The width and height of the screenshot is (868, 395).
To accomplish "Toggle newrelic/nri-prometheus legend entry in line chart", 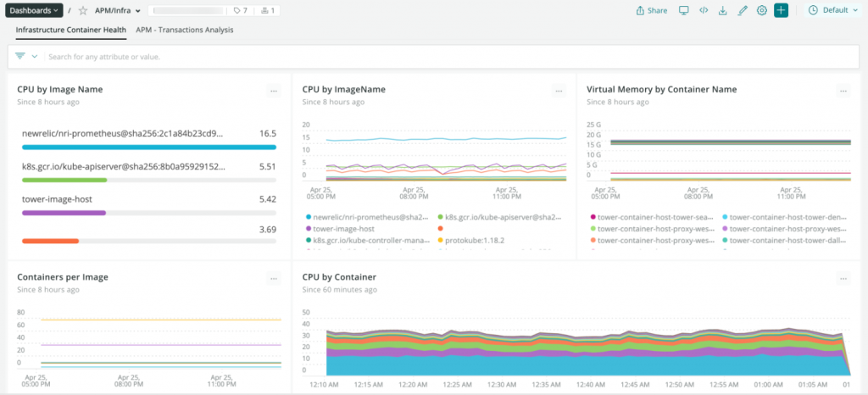I will 370,217.
